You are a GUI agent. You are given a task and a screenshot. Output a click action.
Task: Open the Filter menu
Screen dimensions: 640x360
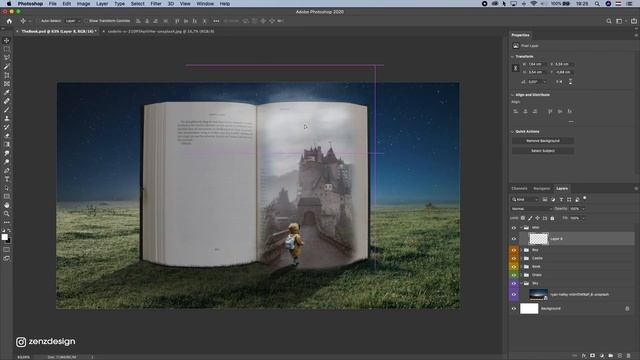(x=156, y=4)
